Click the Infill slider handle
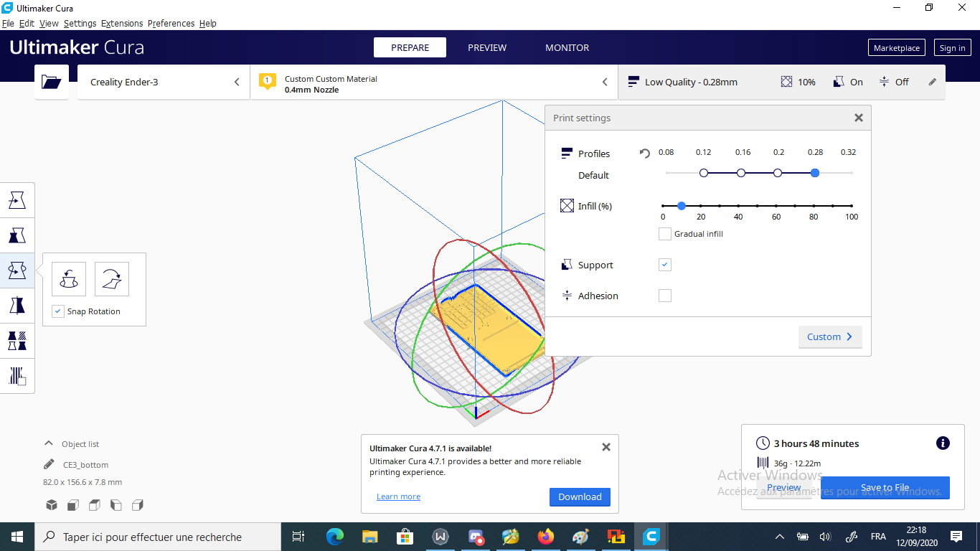This screenshot has width=980, height=551. [682, 206]
